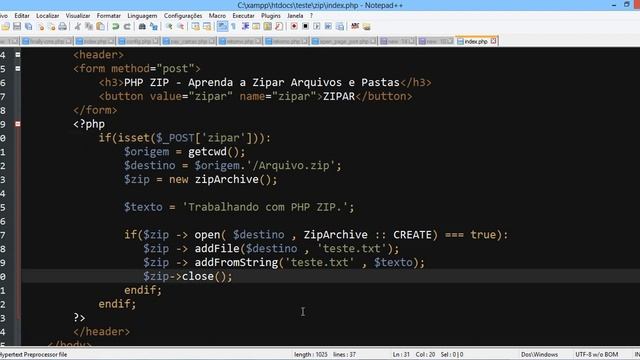
Task: Click the Close All documents toolbar icon
Action: (x=51, y=27)
